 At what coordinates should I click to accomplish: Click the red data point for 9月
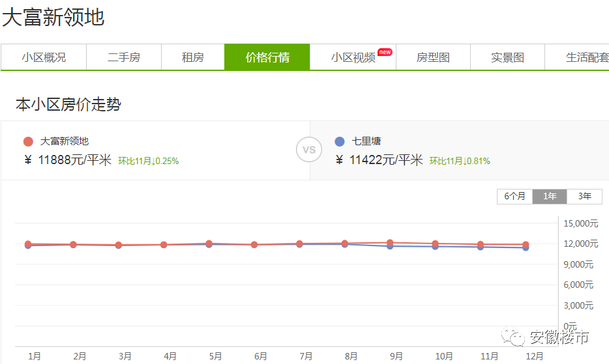click(x=390, y=242)
